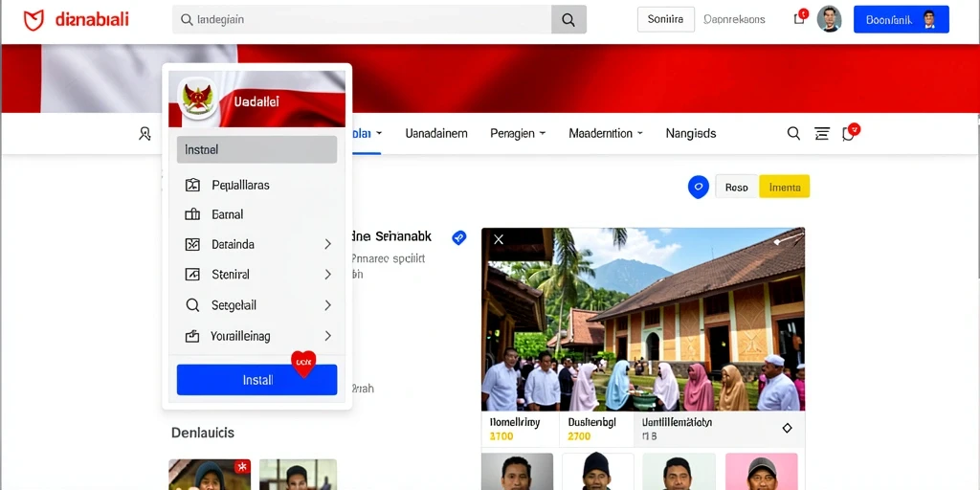Expand the Datainda submenu chevron
This screenshot has height=490, width=980.
(327, 244)
